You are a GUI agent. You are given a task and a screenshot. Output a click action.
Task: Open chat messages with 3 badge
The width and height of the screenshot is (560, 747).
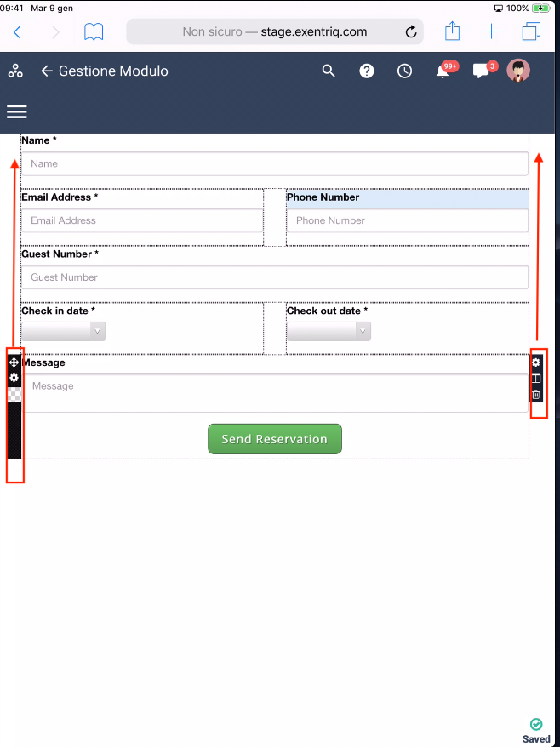click(481, 71)
